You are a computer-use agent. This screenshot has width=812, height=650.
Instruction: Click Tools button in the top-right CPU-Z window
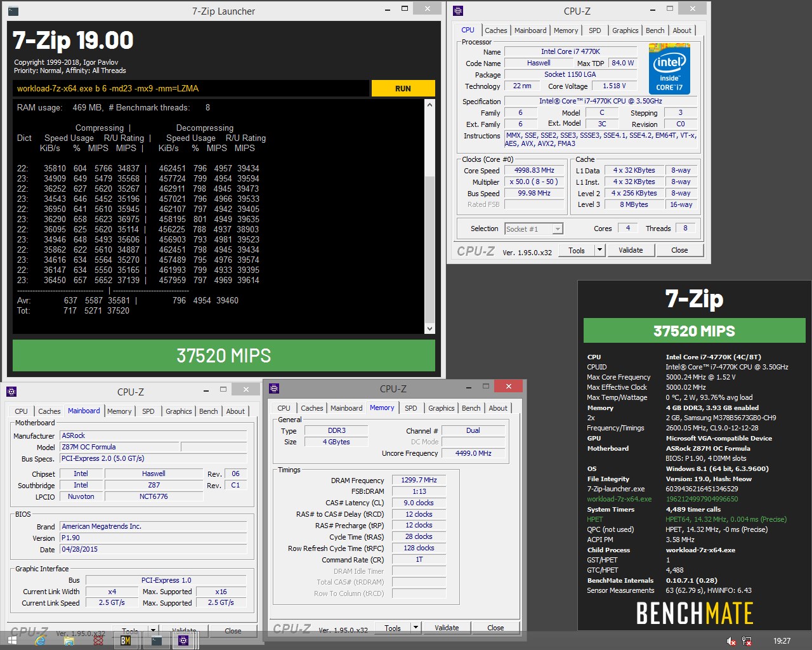577,250
